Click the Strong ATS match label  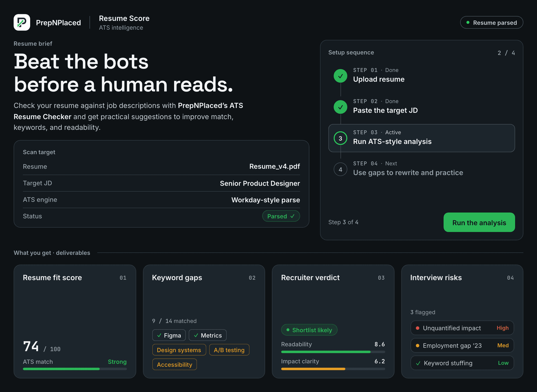click(x=117, y=362)
